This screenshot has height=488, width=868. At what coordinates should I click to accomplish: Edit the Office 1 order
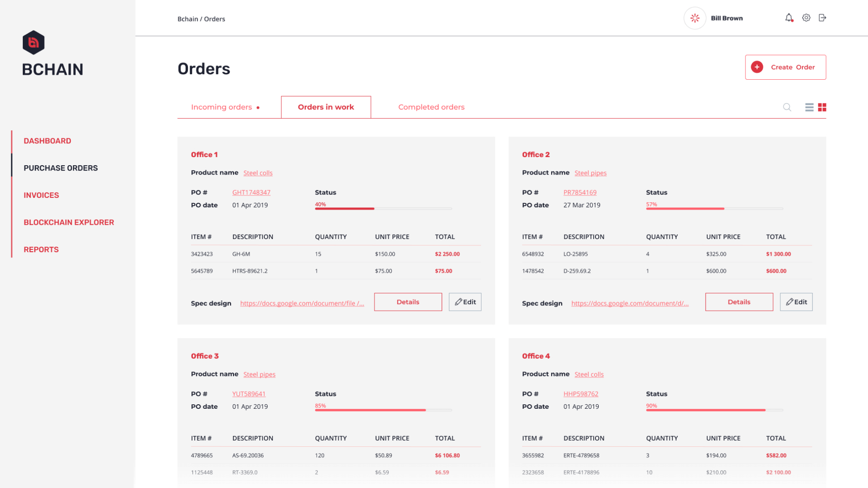point(465,302)
